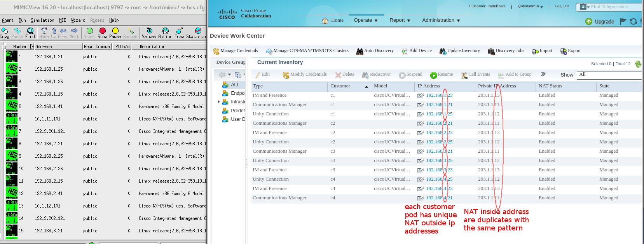Click the reachability icon beside 192.168.1.23
Image resolution: width=644 pixels, height=244 pixels.
coord(421,95)
